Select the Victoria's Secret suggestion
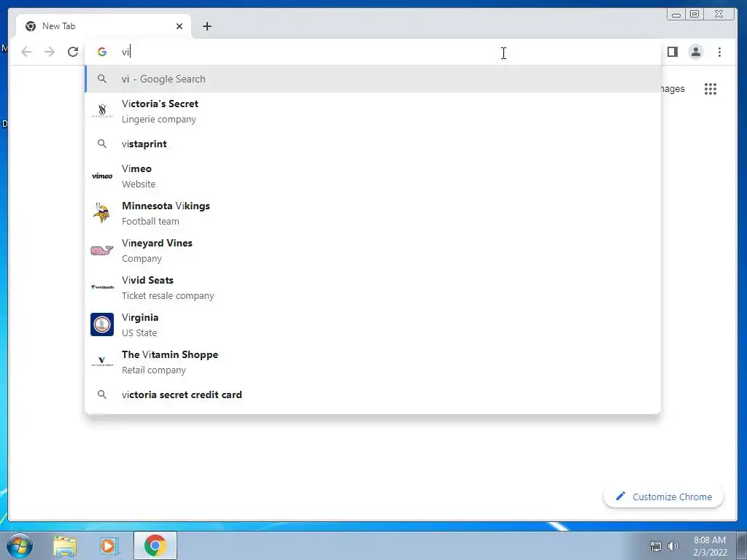The image size is (747, 560). click(373, 111)
